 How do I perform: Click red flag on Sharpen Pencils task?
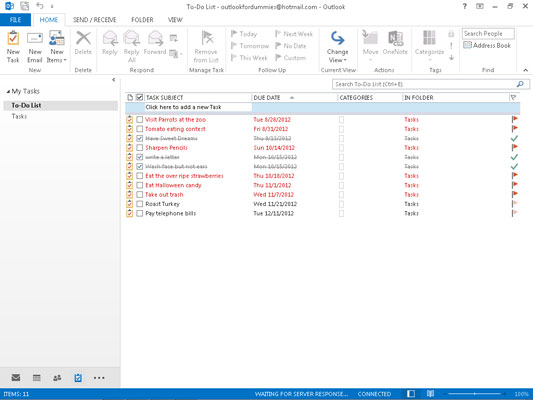(514, 147)
